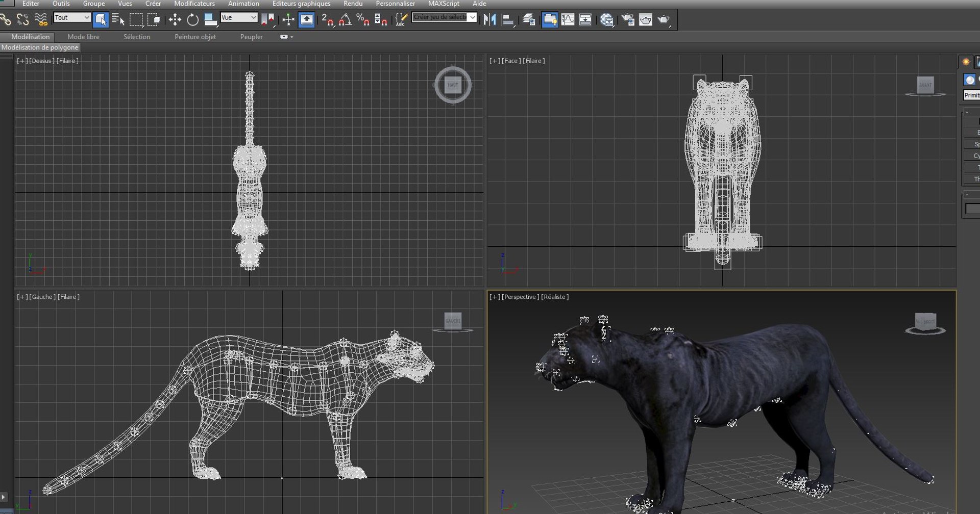This screenshot has height=514, width=980.
Task: Toggle the Spinner Snap button
Action: 381,20
